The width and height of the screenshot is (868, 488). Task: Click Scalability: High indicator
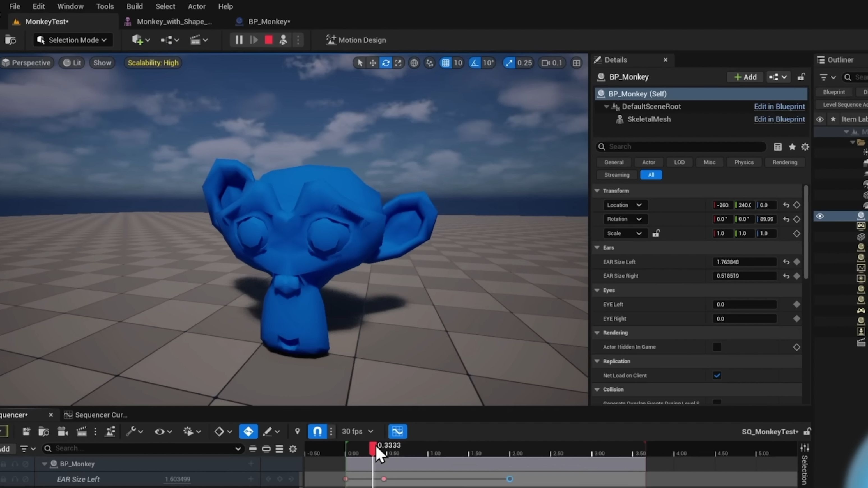point(153,63)
